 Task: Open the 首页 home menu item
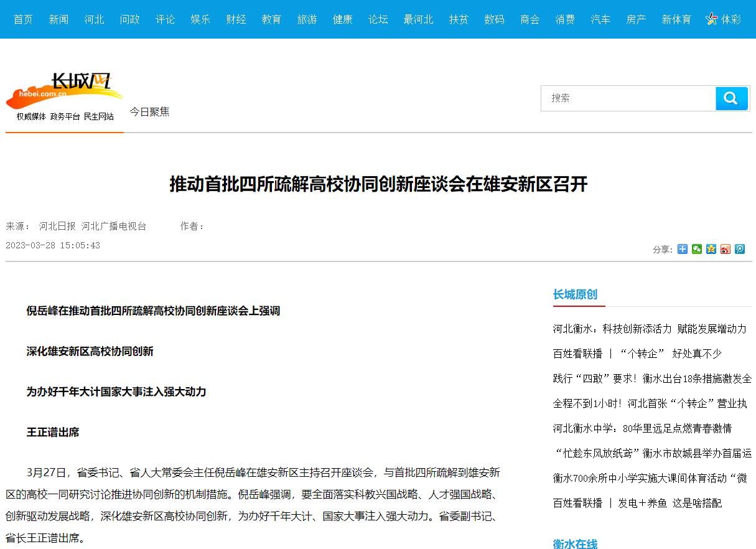[23, 19]
